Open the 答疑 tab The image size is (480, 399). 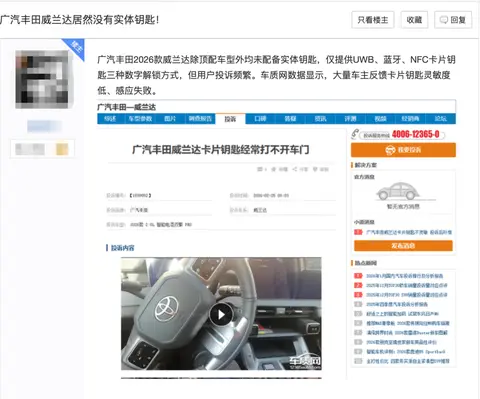pyautogui.click(x=290, y=119)
